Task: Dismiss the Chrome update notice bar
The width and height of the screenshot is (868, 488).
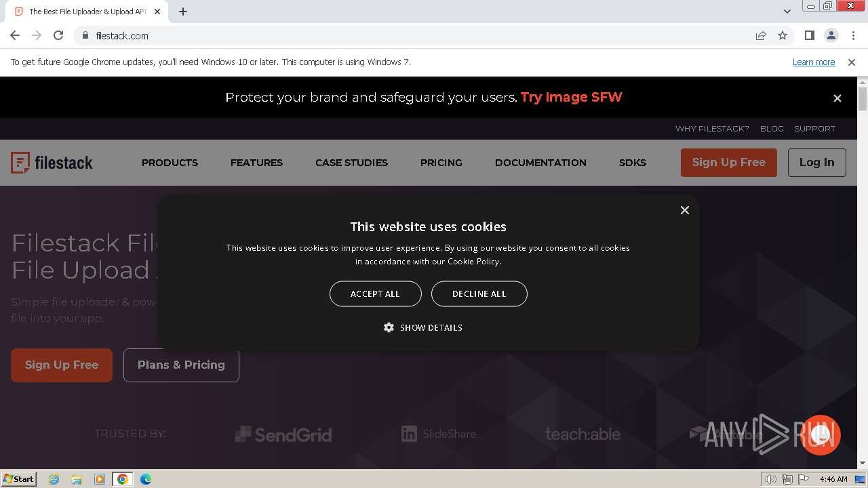Action: 852,62
